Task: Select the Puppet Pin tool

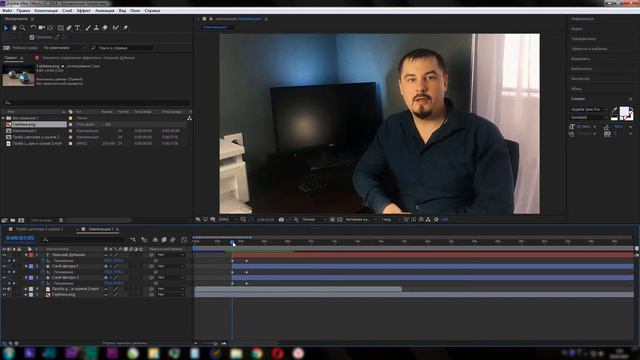Action: [x=125, y=28]
